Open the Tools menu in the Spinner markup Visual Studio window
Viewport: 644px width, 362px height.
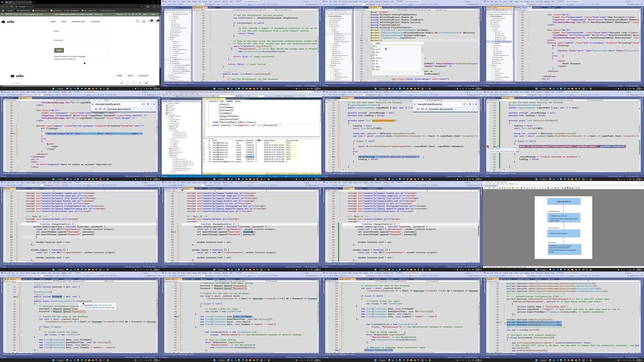click(x=50, y=92)
